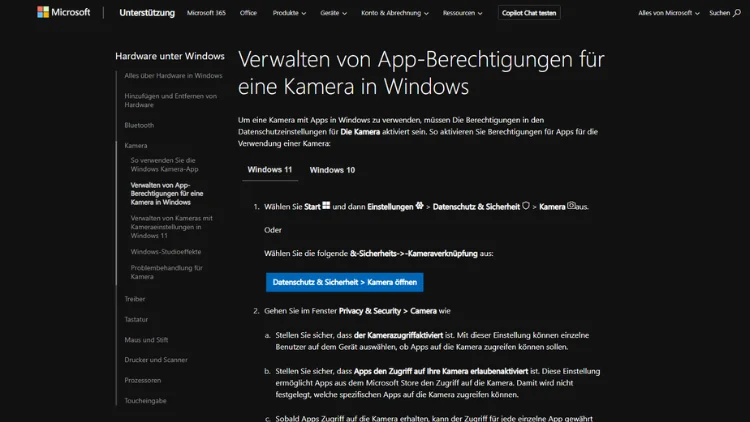Image resolution: width=750 pixels, height=422 pixels.
Task: Click Datenschutz & Sicherheit > Kamera öffnen button
Action: (x=344, y=282)
